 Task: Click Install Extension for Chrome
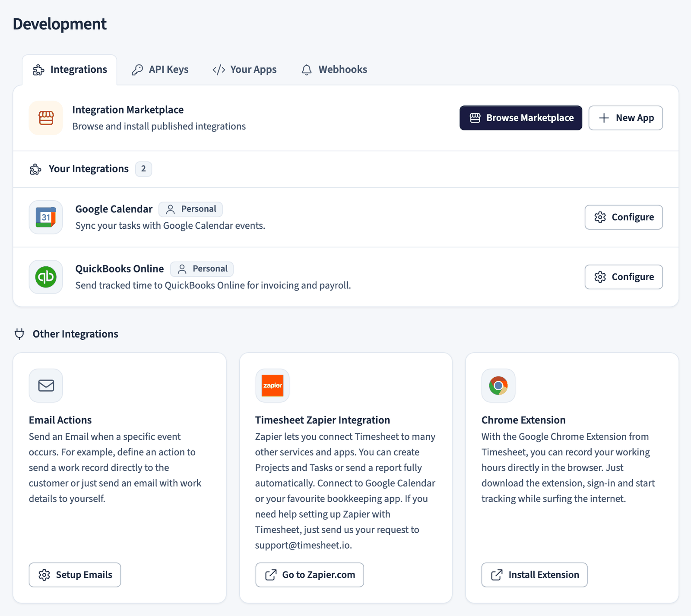point(535,575)
